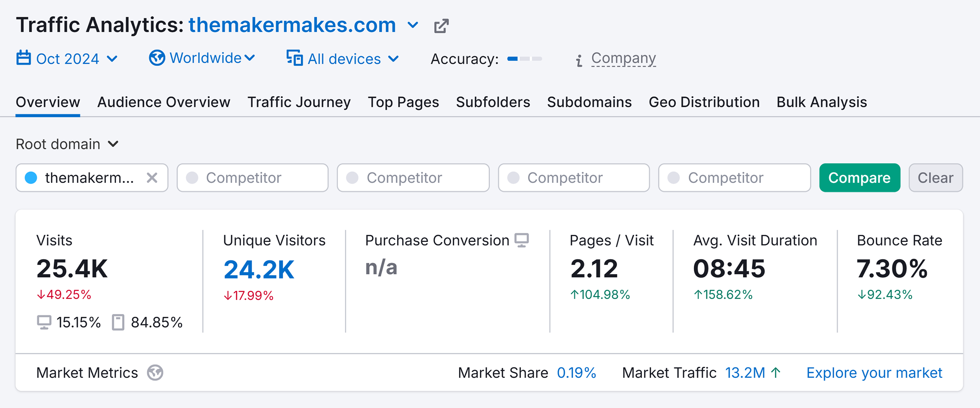Viewport: 980px width, 408px height.
Task: Open themakermakes.com in new tab icon
Action: pyautogui.click(x=441, y=26)
